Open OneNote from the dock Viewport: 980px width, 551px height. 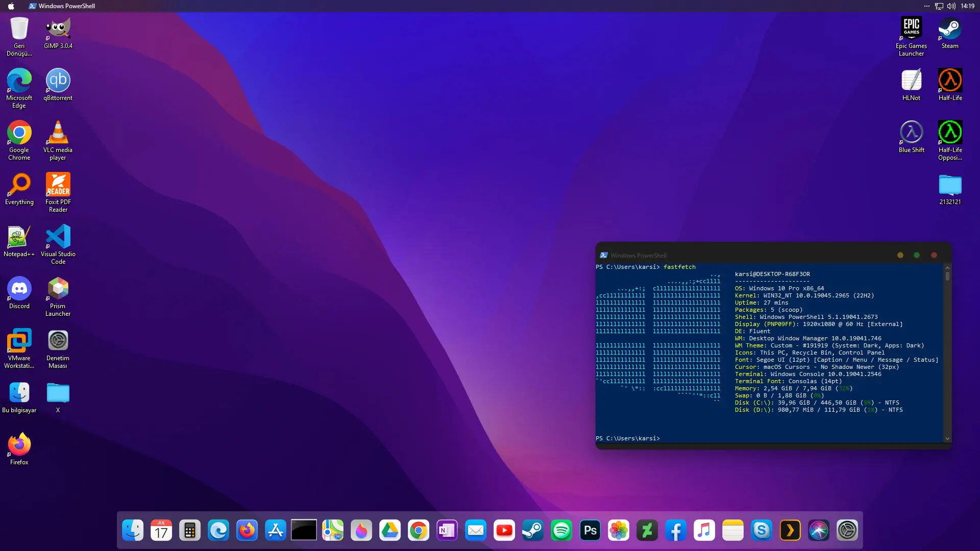(447, 531)
